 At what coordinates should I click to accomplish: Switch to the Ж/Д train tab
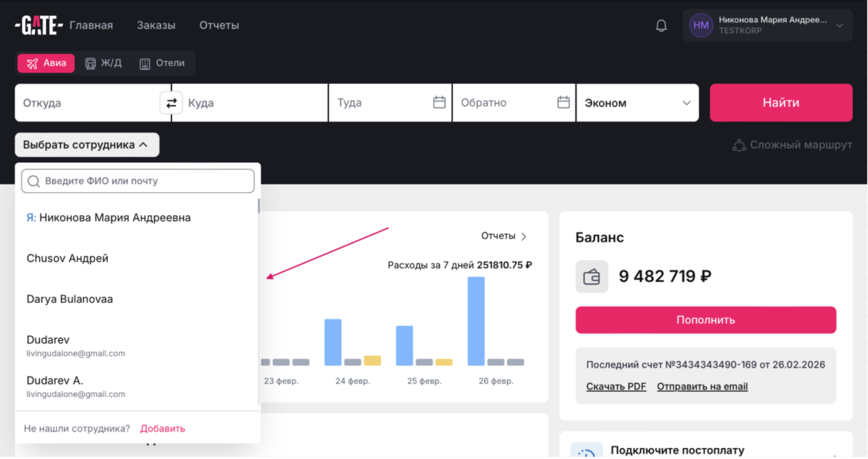[103, 63]
